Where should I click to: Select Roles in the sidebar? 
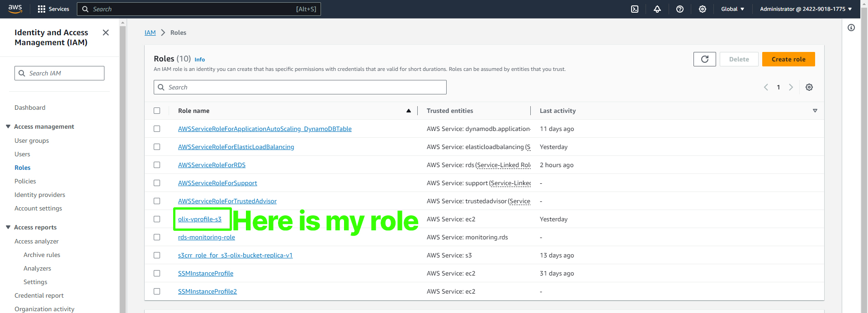(23, 168)
